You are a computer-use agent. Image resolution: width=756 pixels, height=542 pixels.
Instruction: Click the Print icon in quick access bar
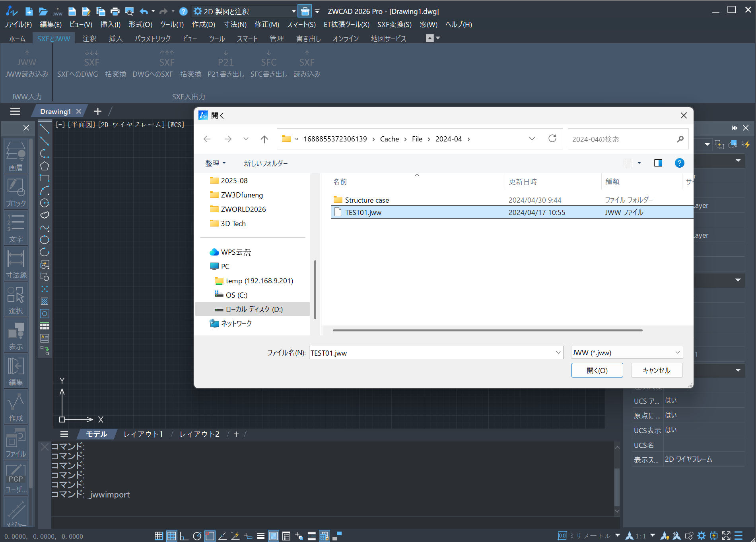[x=115, y=12]
